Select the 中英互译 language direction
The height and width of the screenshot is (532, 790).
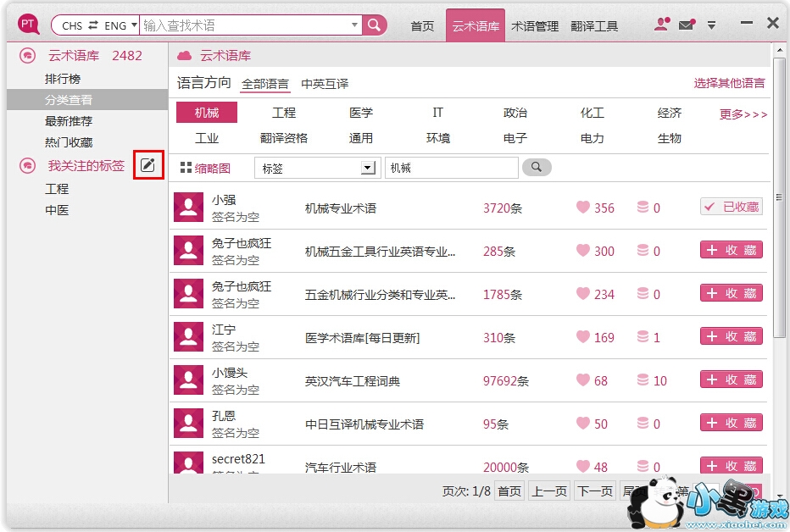[x=325, y=84]
